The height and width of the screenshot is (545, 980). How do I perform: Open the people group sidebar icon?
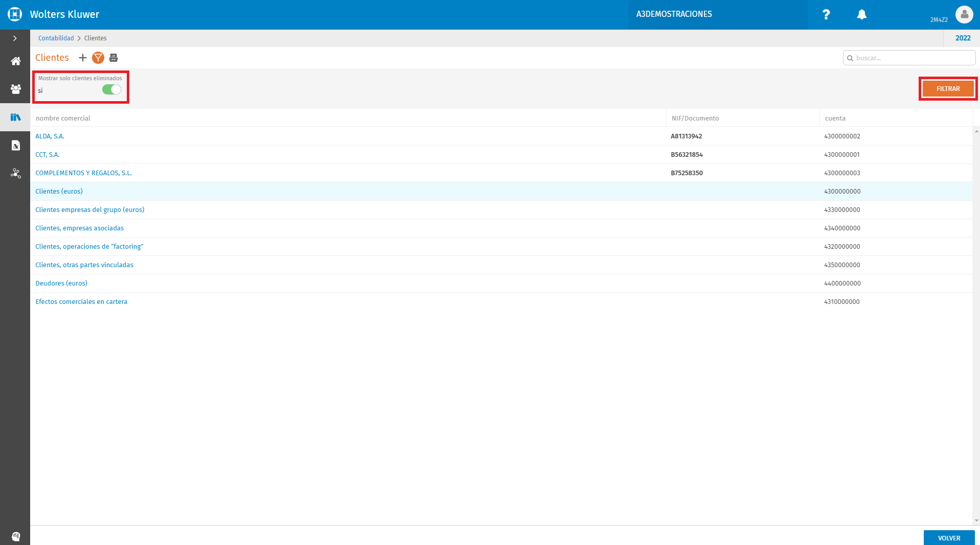pos(16,89)
